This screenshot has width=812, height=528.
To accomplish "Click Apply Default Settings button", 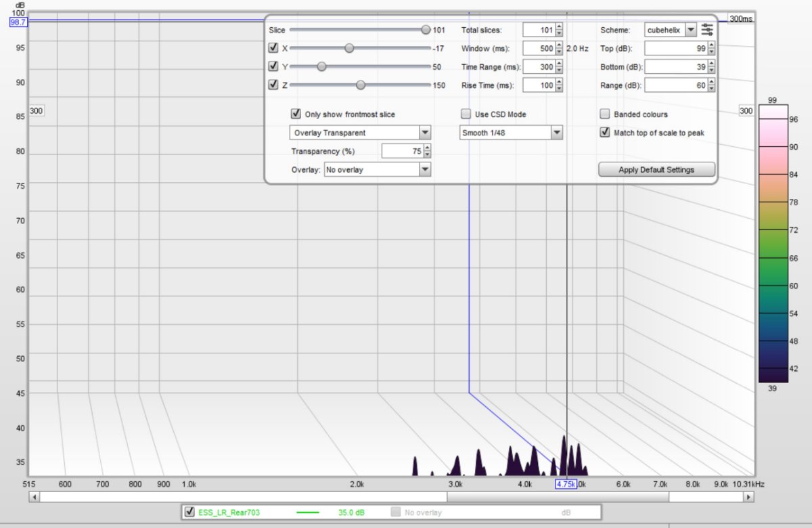I will 656,170.
